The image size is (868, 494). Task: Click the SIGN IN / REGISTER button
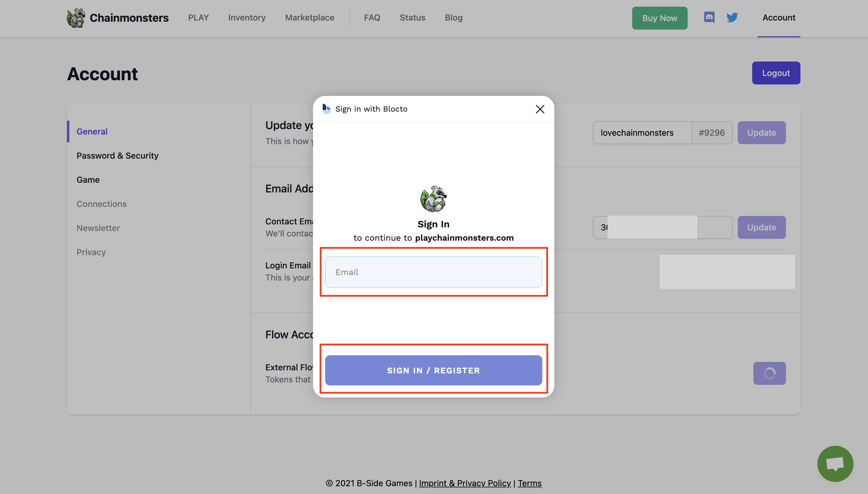(x=433, y=370)
